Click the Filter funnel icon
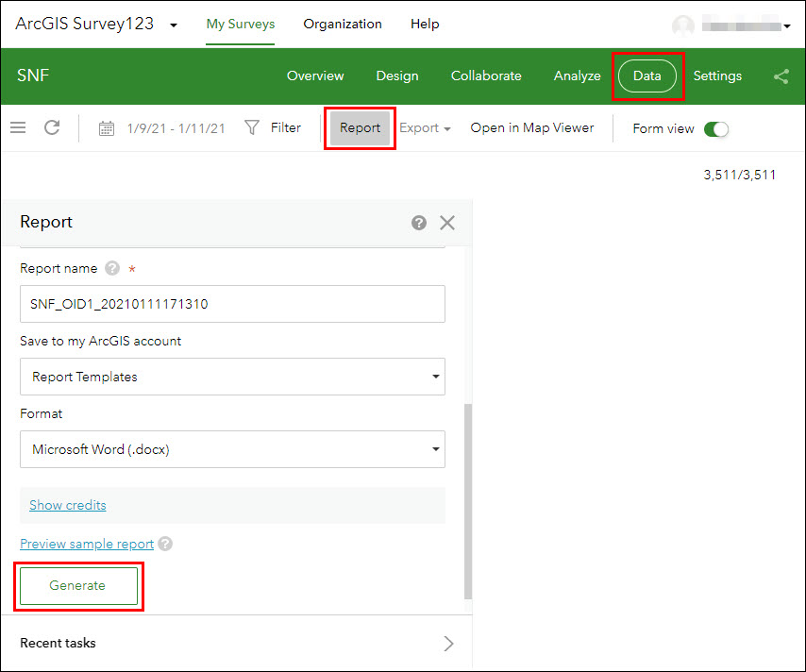The width and height of the screenshot is (806, 672). [x=252, y=127]
